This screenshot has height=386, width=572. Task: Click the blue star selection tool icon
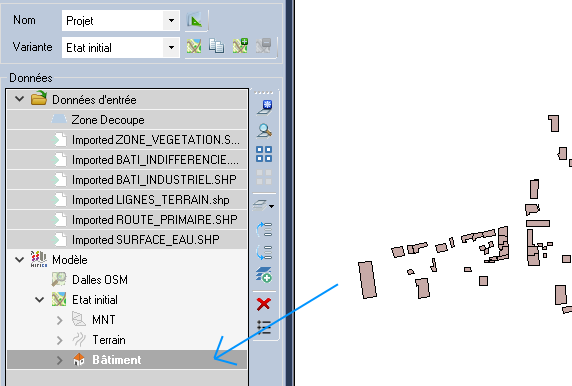pos(264,107)
